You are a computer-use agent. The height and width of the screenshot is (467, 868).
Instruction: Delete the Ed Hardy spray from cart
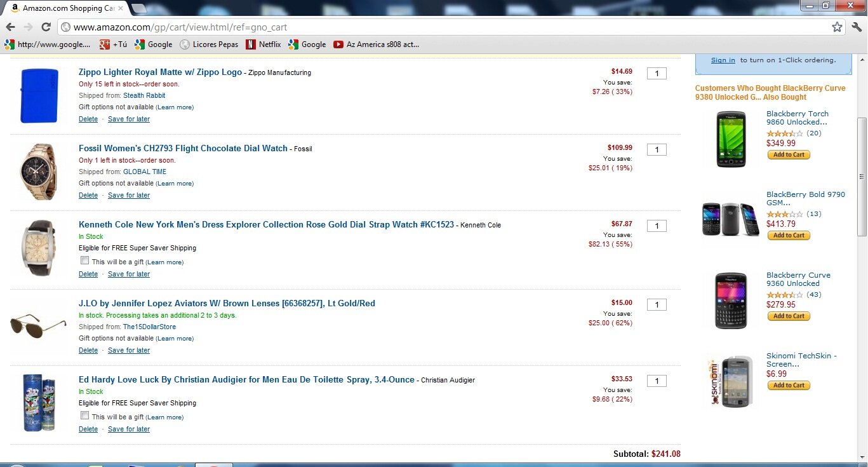point(88,429)
